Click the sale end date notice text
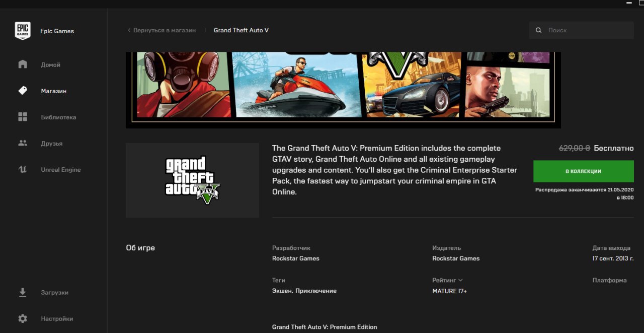Screen dimensions: 644x333 coord(585,194)
